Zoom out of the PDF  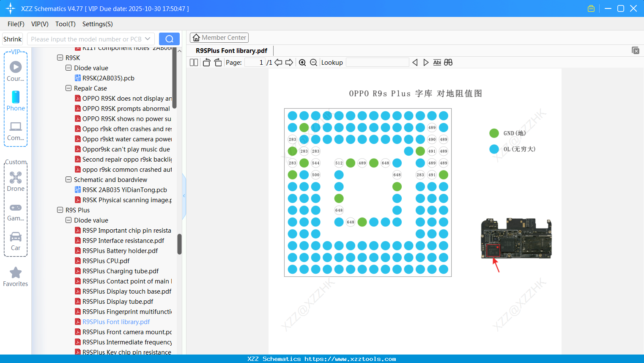313,63
